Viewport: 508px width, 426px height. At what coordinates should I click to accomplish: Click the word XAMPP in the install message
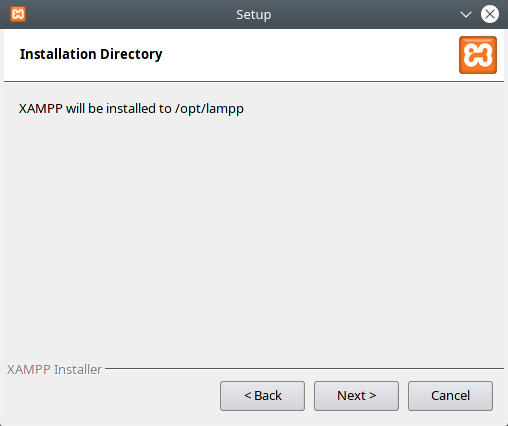pyautogui.click(x=41, y=109)
